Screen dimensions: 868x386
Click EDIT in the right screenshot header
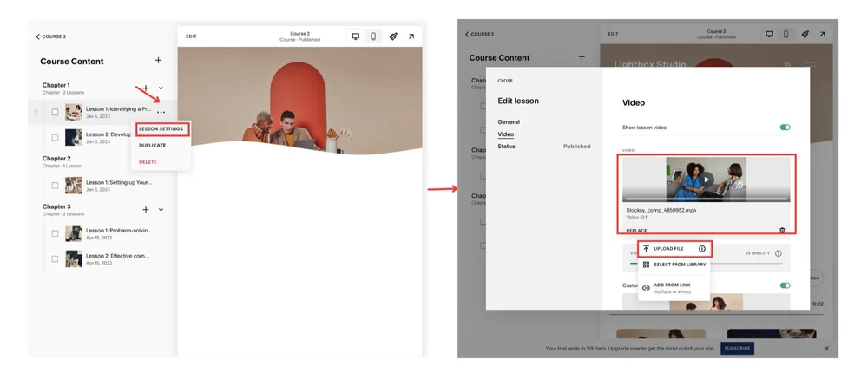click(613, 35)
